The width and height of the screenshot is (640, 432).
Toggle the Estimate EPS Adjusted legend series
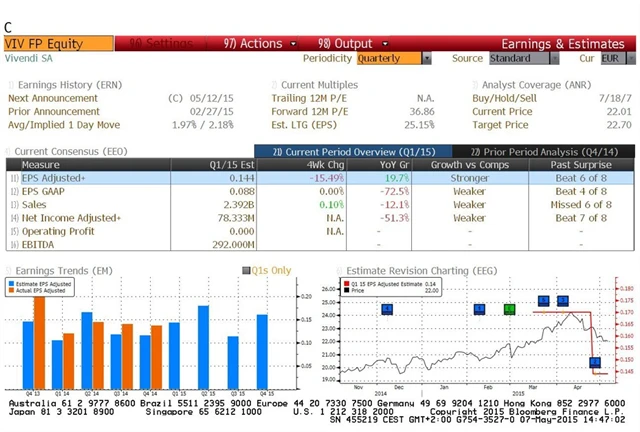[x=12, y=284]
